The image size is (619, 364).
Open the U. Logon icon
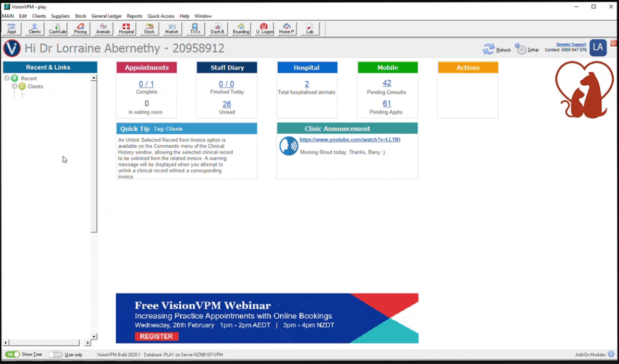coord(264,29)
